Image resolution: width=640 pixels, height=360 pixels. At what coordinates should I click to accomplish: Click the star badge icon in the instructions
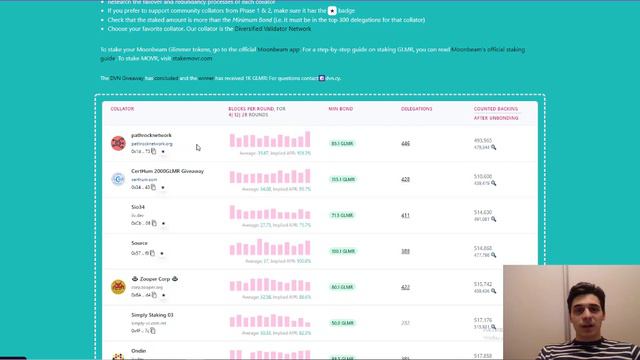[x=332, y=11]
